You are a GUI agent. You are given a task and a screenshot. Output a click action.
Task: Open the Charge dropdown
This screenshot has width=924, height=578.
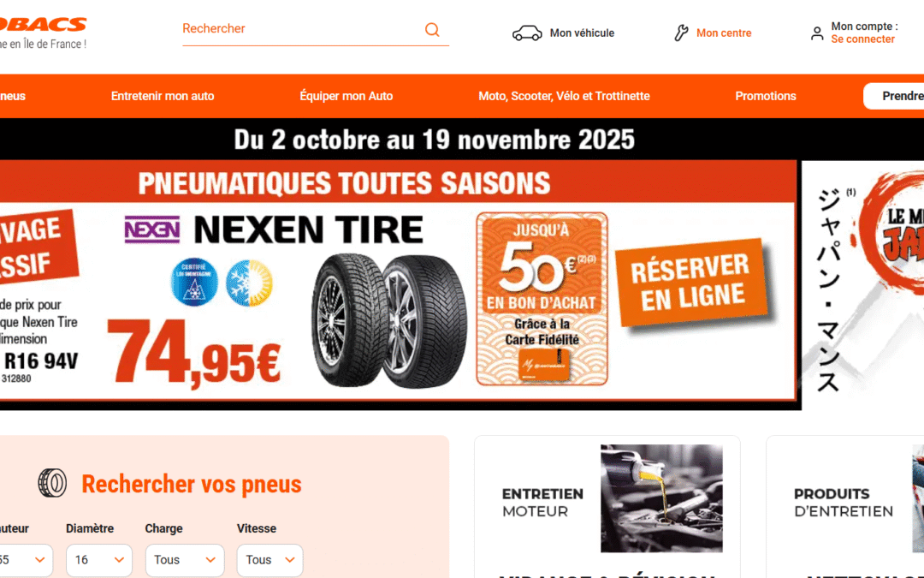point(185,560)
